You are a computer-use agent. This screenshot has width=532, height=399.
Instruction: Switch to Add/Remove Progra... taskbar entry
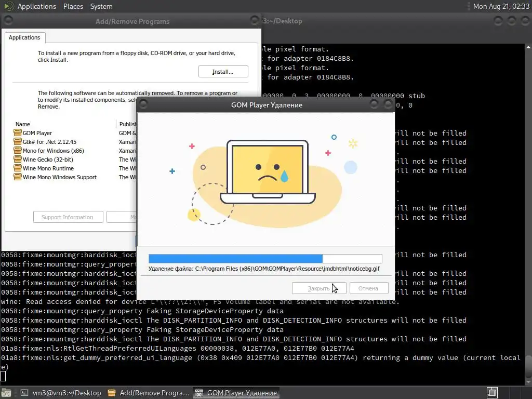pos(149,393)
